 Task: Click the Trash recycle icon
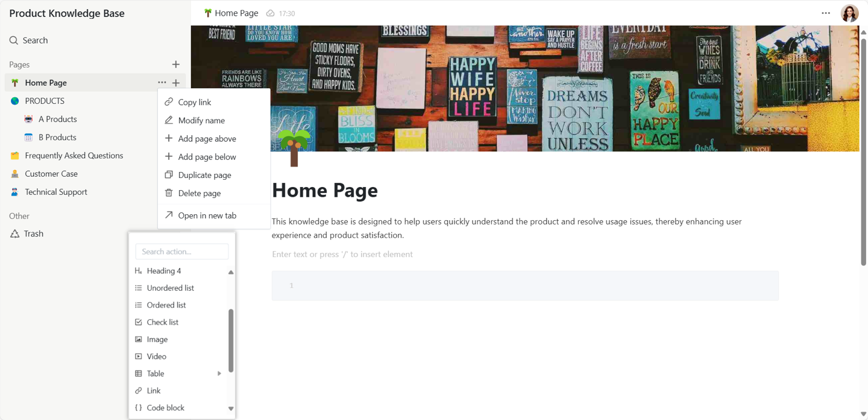[15, 234]
